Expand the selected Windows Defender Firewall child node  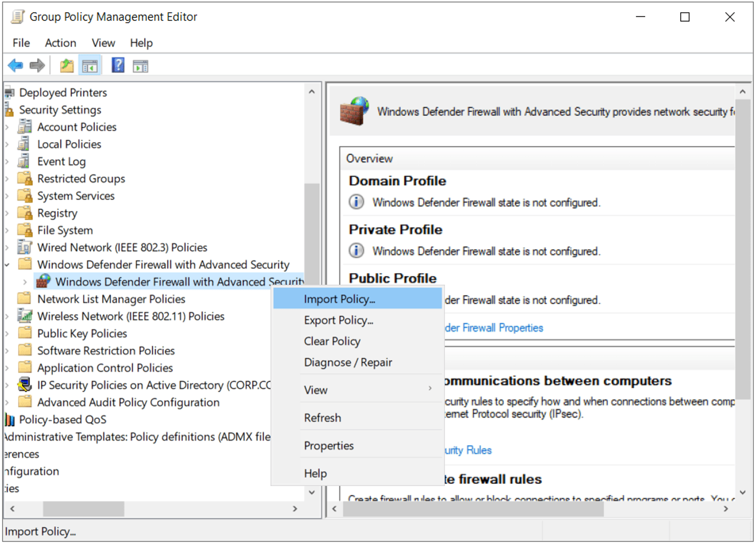pyautogui.click(x=25, y=282)
